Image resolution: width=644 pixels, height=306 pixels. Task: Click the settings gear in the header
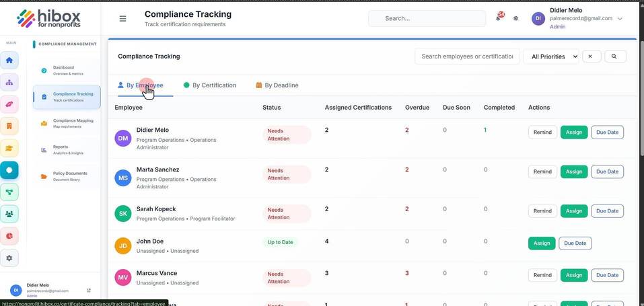coord(516,18)
